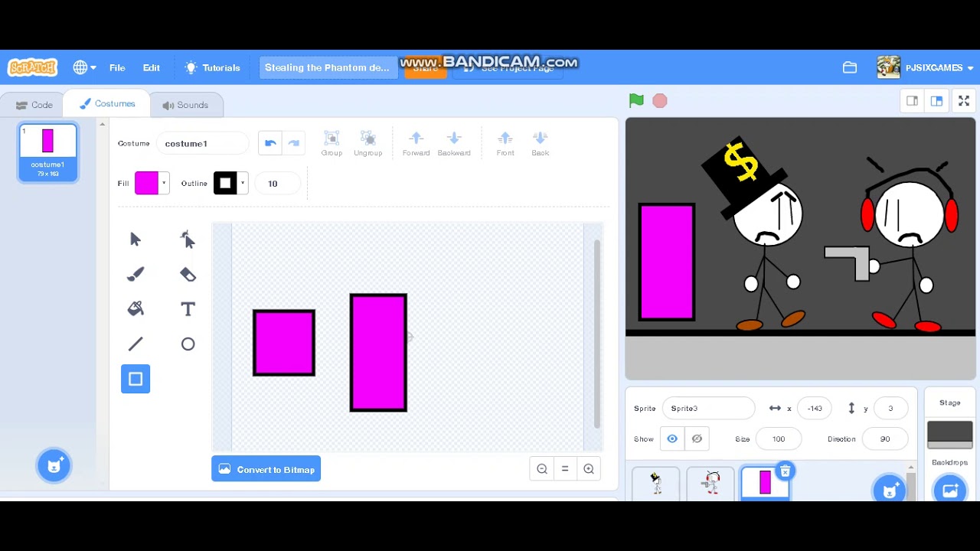The width and height of the screenshot is (980, 551).
Task: Edit the Sprite name field
Action: pyautogui.click(x=708, y=408)
